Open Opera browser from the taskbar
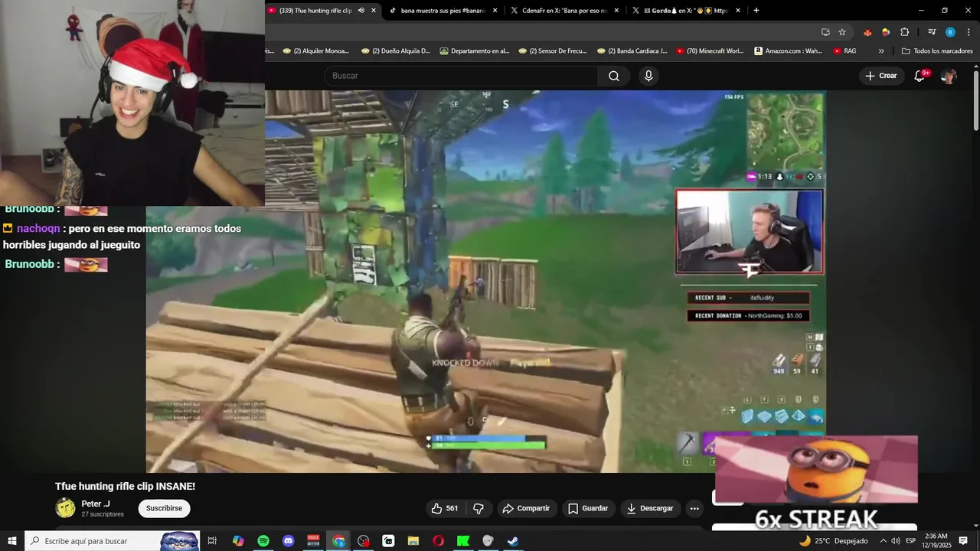This screenshot has width=980, height=551. (438, 541)
